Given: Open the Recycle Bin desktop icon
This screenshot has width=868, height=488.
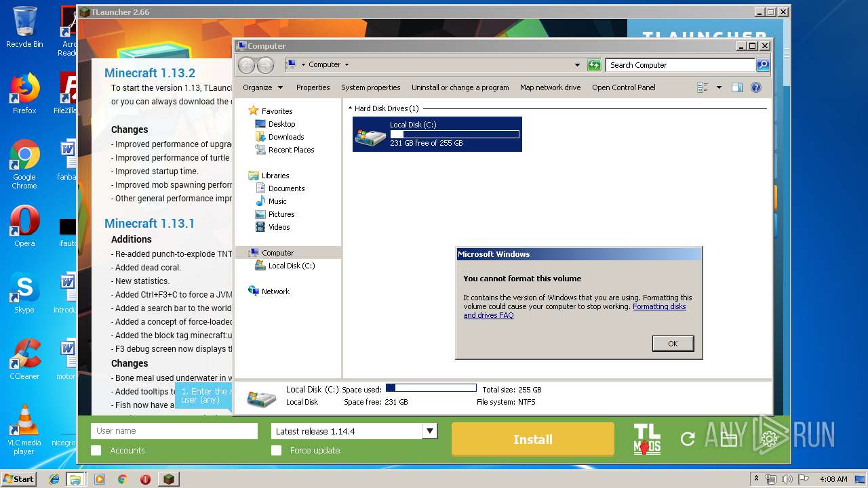Looking at the screenshot, I should coord(24,27).
